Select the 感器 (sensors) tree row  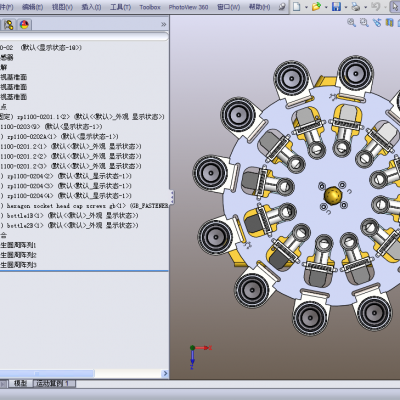click(x=7, y=58)
